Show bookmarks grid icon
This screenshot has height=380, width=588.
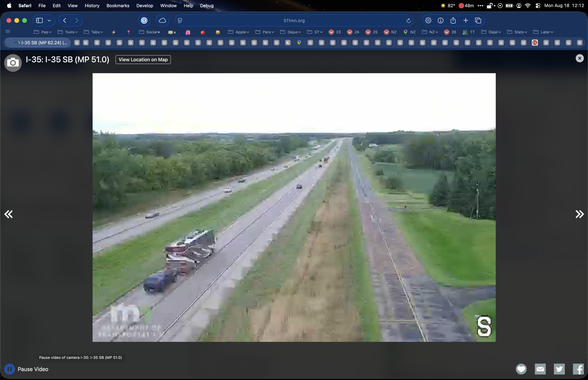(8, 31)
